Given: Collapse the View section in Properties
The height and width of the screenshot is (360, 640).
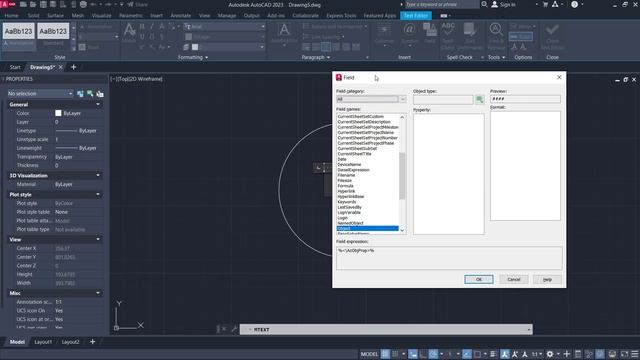Looking at the screenshot, I should [98, 240].
